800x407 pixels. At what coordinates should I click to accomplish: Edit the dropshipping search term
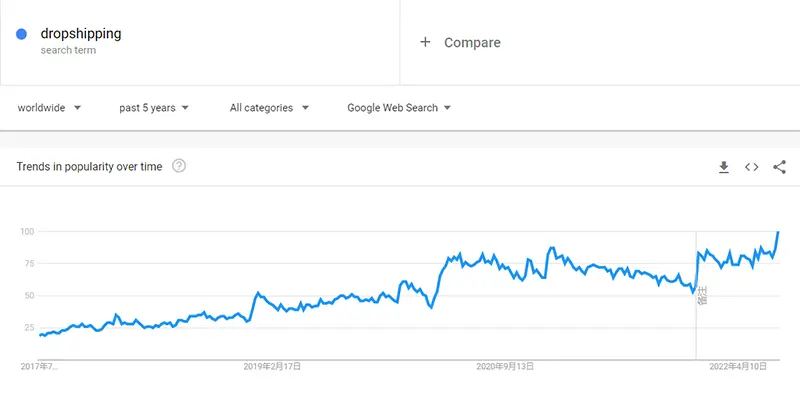(x=81, y=34)
